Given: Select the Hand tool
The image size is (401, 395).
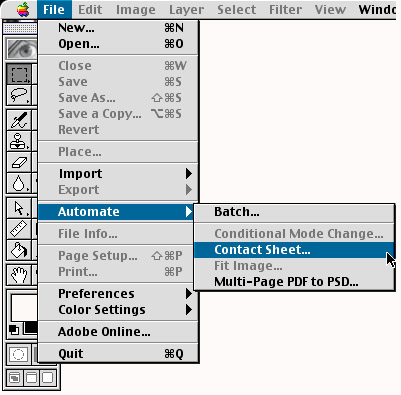Looking at the screenshot, I should pos(19,275).
